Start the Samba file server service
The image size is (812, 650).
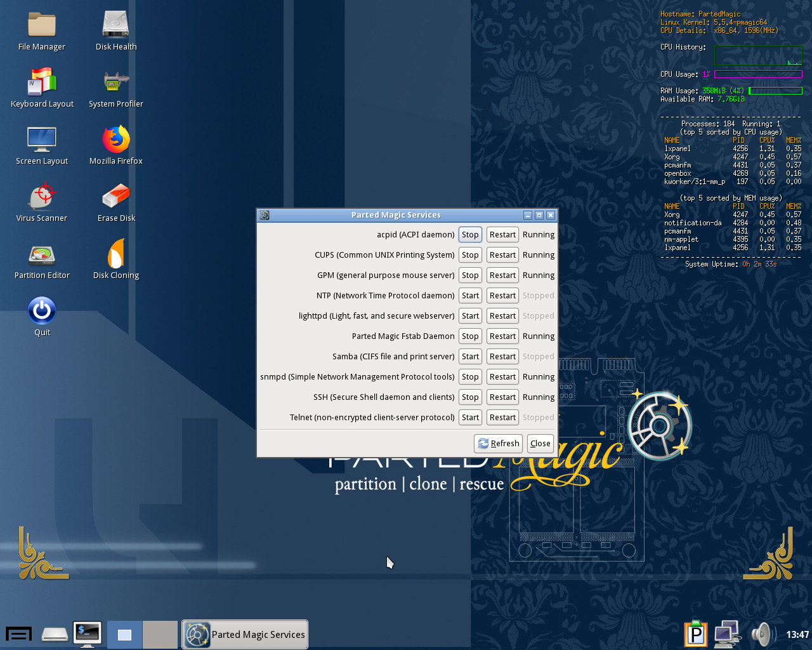tap(470, 357)
